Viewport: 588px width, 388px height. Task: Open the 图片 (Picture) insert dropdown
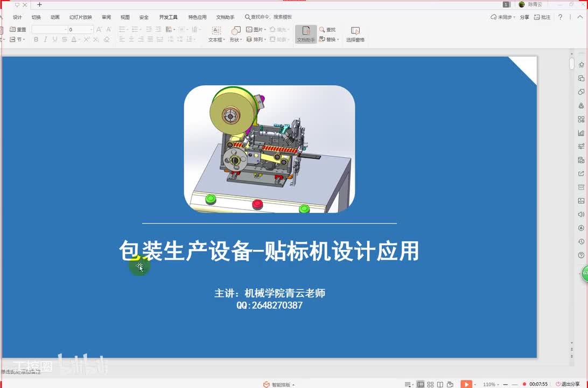(x=256, y=29)
